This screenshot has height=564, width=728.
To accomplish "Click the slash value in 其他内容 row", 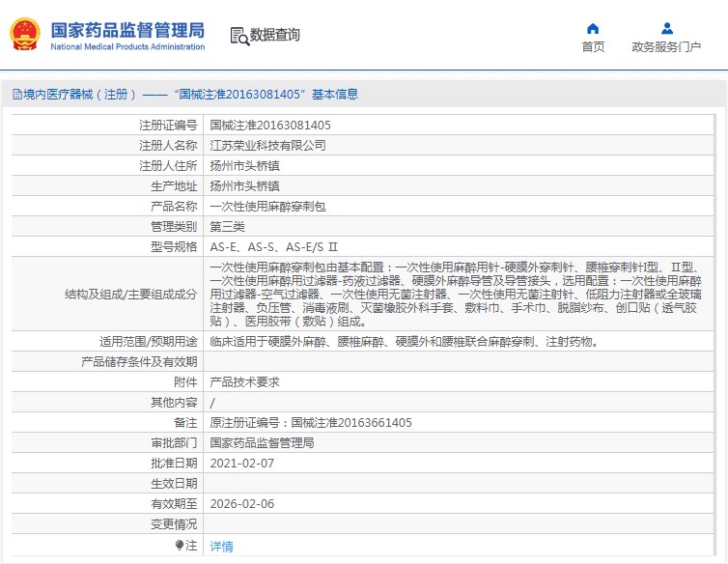I will [x=212, y=403].
